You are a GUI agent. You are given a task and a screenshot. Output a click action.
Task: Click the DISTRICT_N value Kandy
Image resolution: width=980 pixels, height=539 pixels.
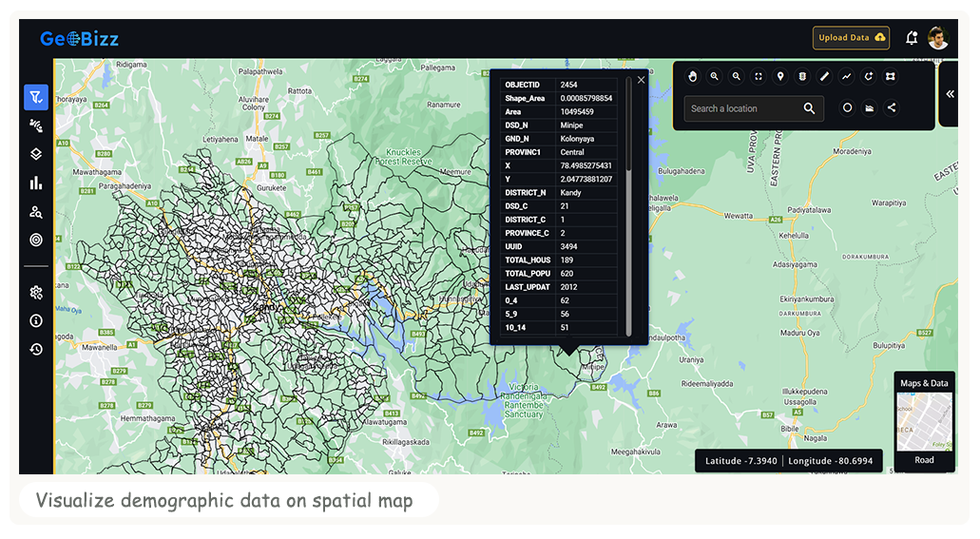570,193
